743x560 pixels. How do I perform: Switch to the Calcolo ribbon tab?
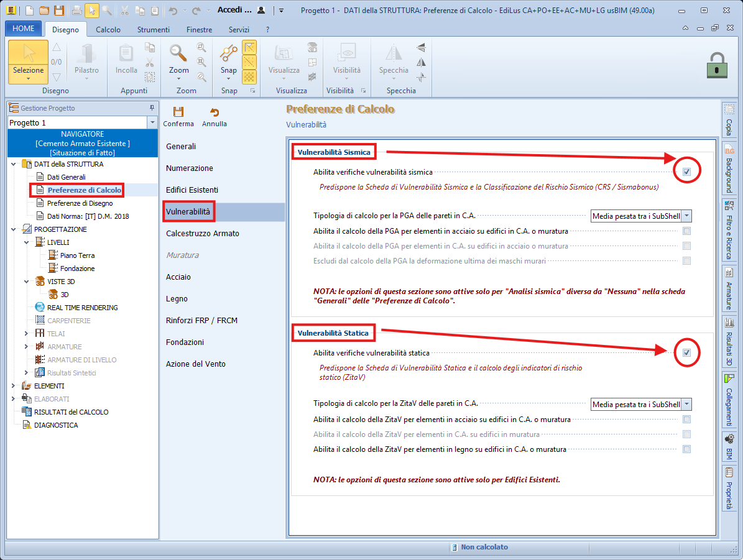click(x=108, y=29)
